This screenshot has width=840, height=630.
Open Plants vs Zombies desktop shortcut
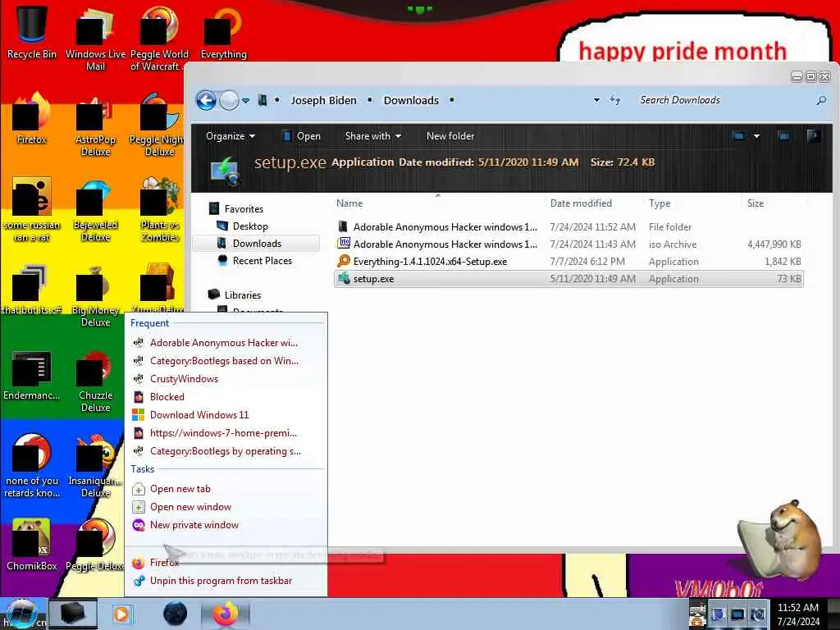(x=160, y=211)
